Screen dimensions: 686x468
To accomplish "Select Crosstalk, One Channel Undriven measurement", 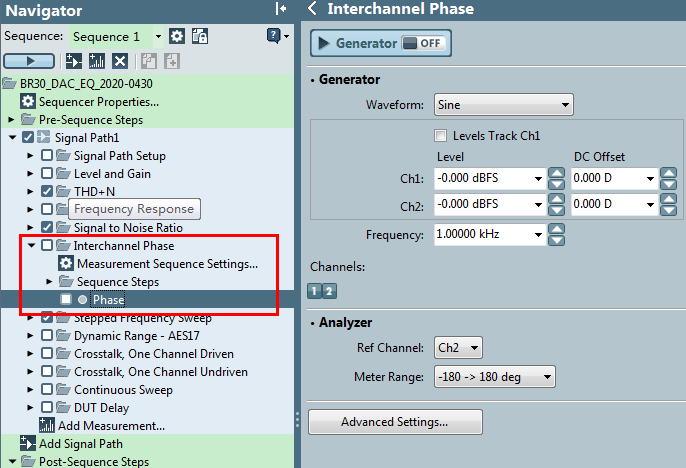I will [x=161, y=372].
